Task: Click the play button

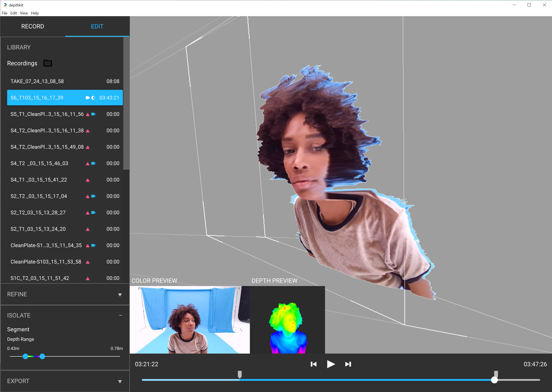Action: (331, 364)
